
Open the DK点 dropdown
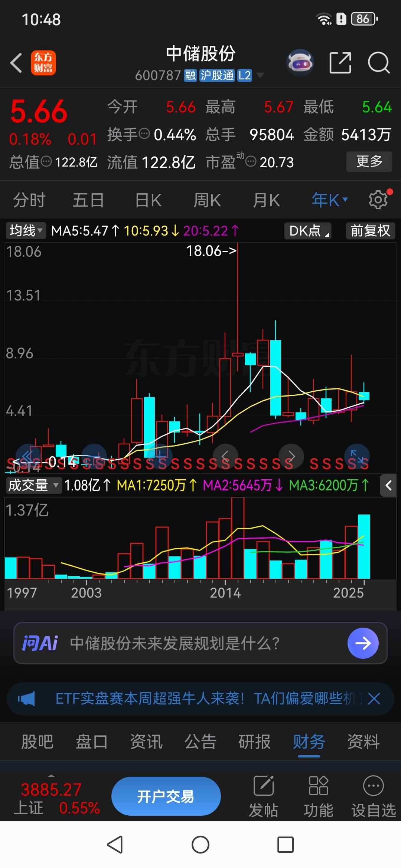[x=308, y=231]
